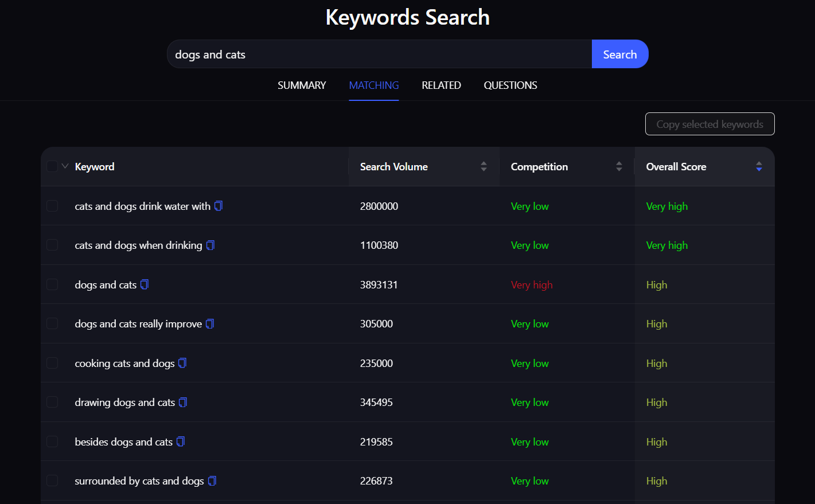
Task: Copy keyword 'cooking cats and dogs'
Action: point(182,363)
